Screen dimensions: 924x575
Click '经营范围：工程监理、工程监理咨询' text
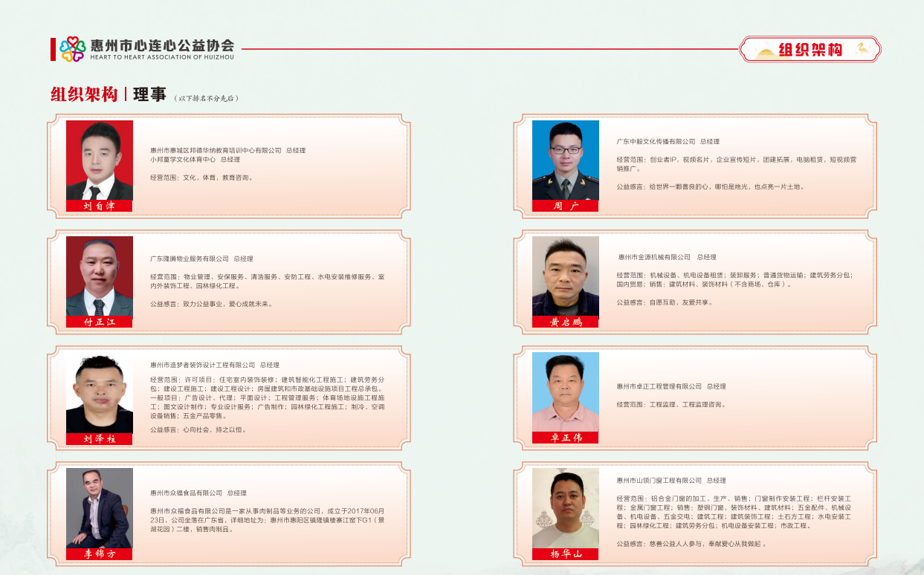click(671, 405)
